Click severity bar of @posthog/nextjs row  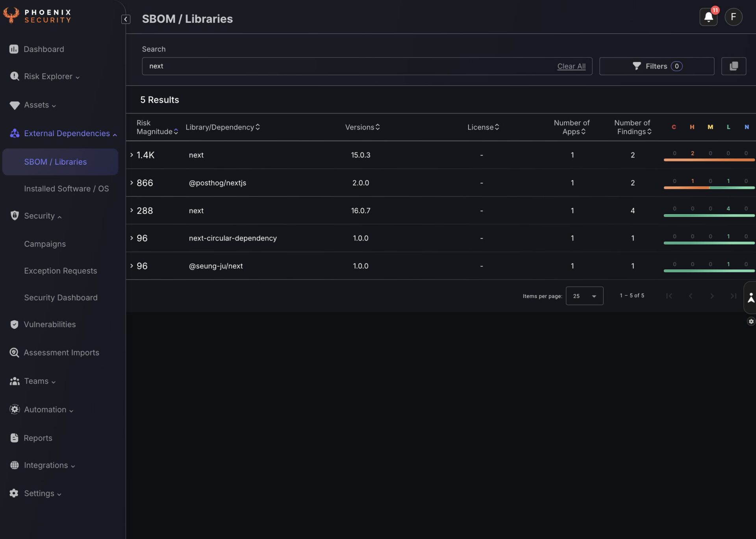click(x=709, y=188)
